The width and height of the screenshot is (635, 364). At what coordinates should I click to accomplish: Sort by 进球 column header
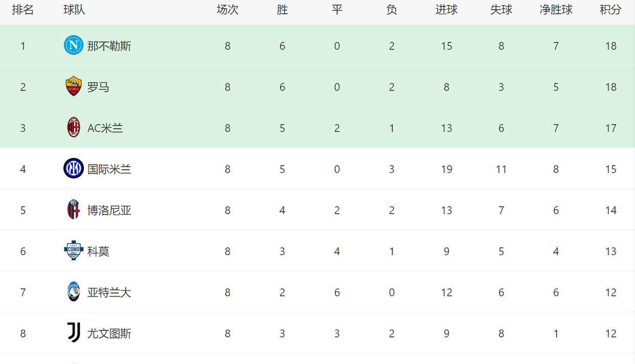click(x=446, y=10)
